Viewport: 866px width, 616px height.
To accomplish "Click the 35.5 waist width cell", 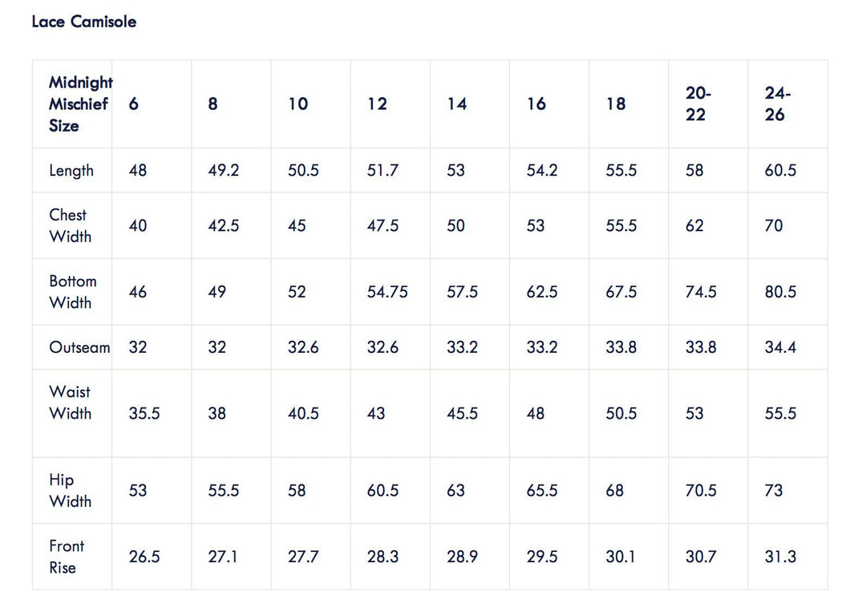I will coord(144,414).
